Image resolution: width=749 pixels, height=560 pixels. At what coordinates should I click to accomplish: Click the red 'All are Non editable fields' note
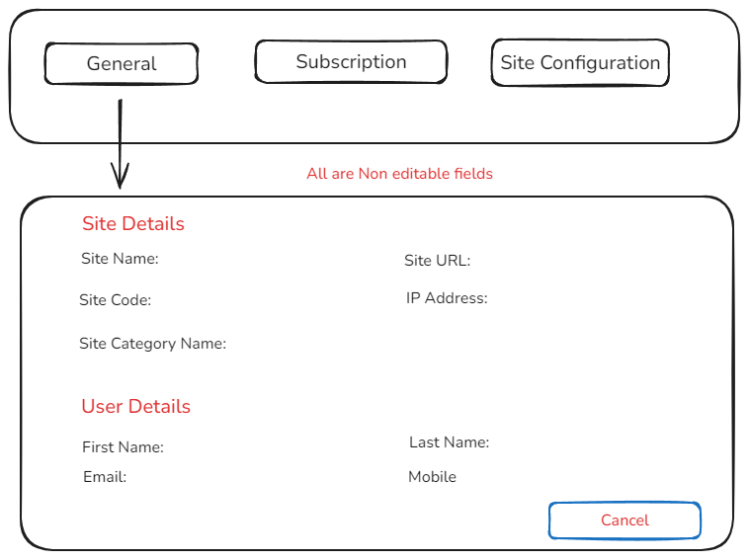coord(399,174)
